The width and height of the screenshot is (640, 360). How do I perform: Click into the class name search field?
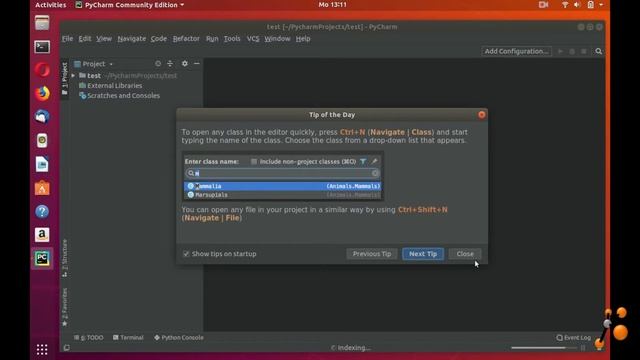coord(282,173)
